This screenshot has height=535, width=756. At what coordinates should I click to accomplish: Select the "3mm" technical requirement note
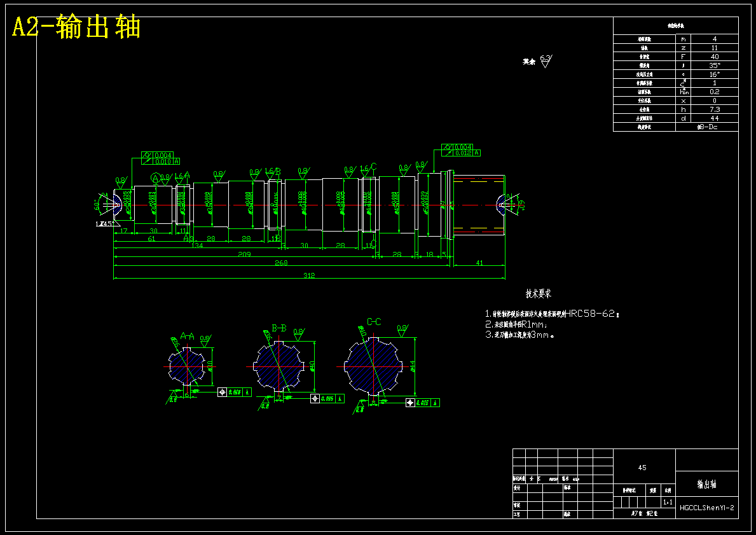pos(539,335)
